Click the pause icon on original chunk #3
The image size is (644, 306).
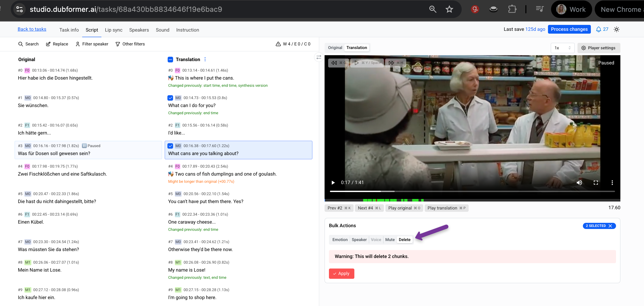click(84, 146)
